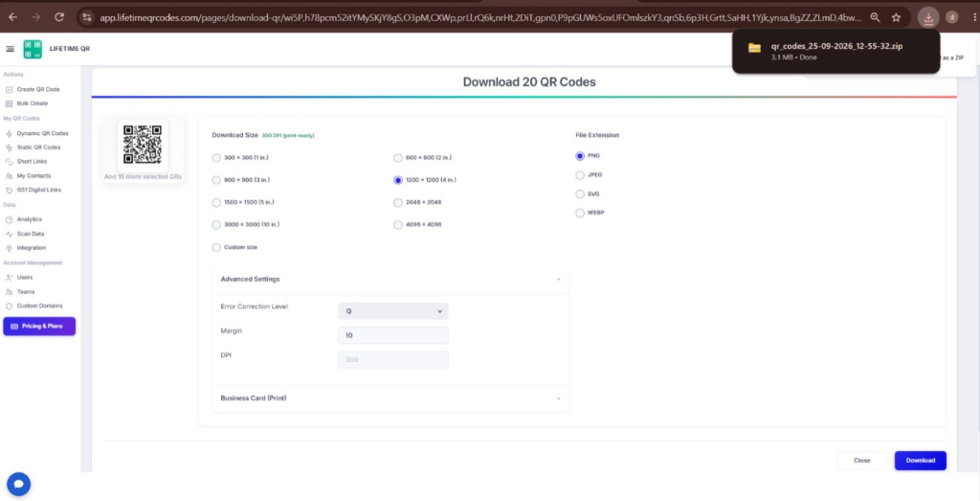Screen dimensions: 980x501
Task: Open Error Correction Level dropdown
Action: tap(393, 311)
